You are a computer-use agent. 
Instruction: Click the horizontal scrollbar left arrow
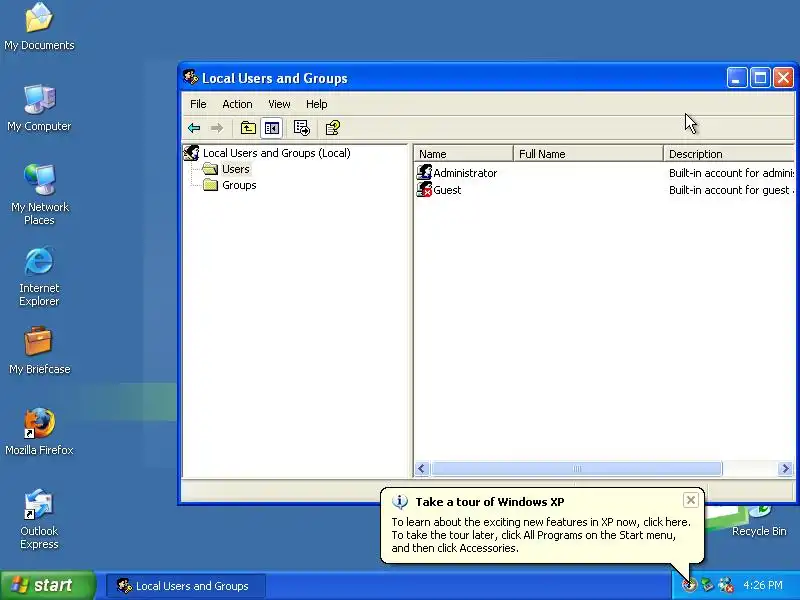point(421,468)
